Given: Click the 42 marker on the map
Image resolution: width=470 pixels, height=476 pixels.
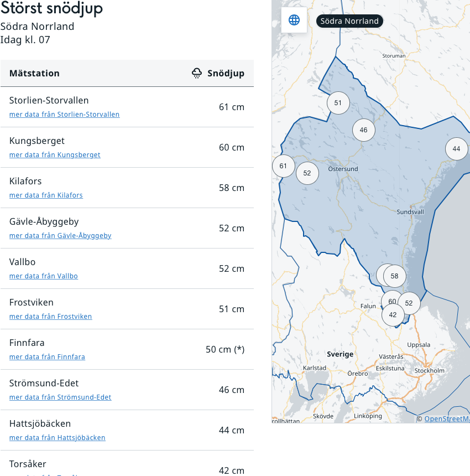Looking at the screenshot, I should [x=392, y=315].
